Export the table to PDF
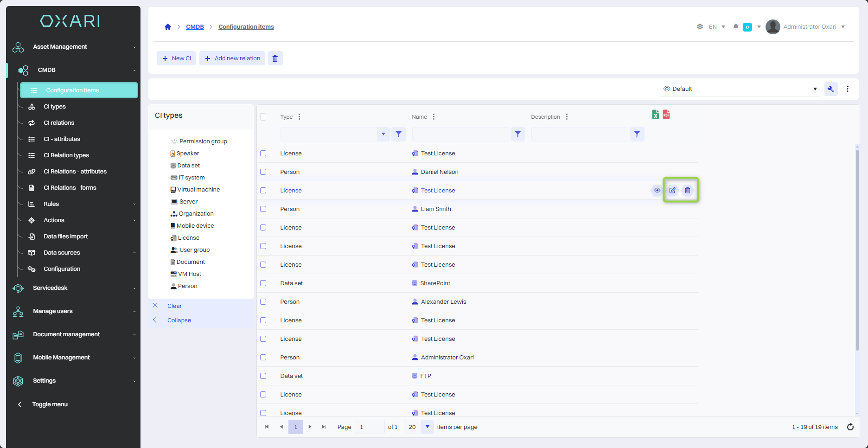 click(666, 114)
